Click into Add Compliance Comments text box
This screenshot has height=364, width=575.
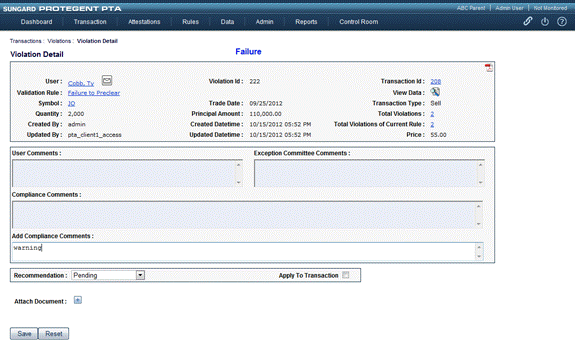tap(243, 251)
